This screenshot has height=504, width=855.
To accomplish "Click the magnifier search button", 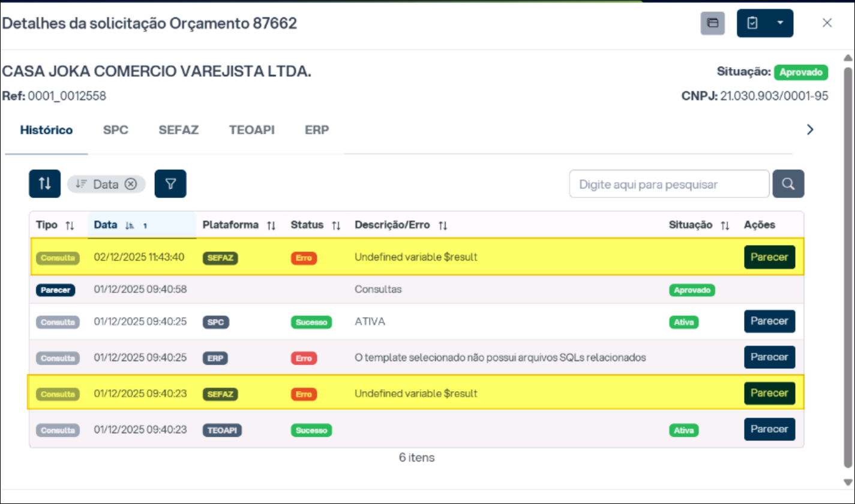I will [x=788, y=184].
